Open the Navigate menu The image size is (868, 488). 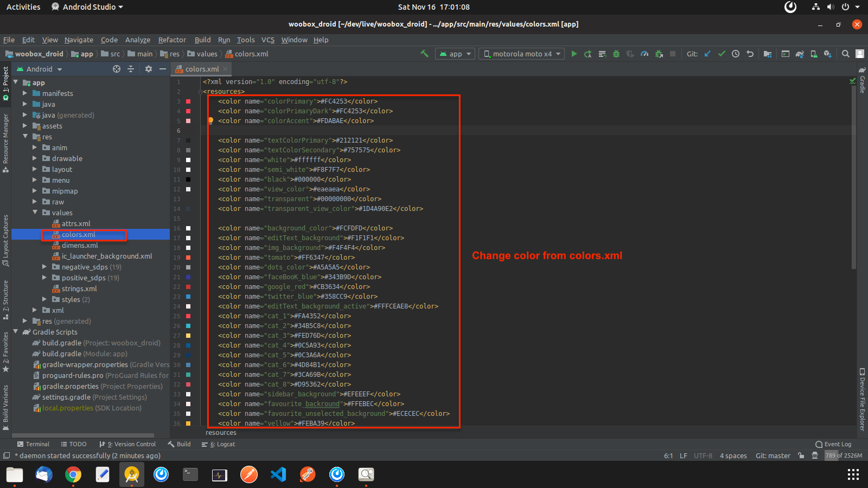point(79,40)
